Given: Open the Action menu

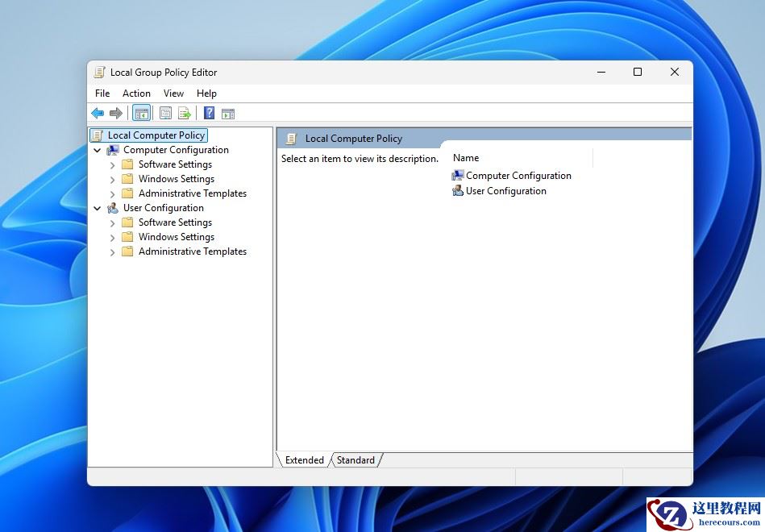Looking at the screenshot, I should click(x=136, y=94).
